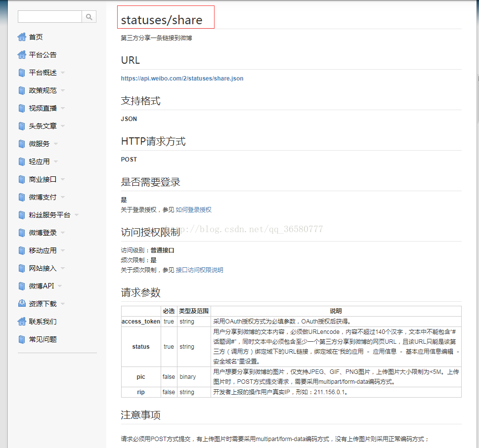Click the book icon beside 微服务
Viewport: 479px width, 448px height.
tap(22, 144)
